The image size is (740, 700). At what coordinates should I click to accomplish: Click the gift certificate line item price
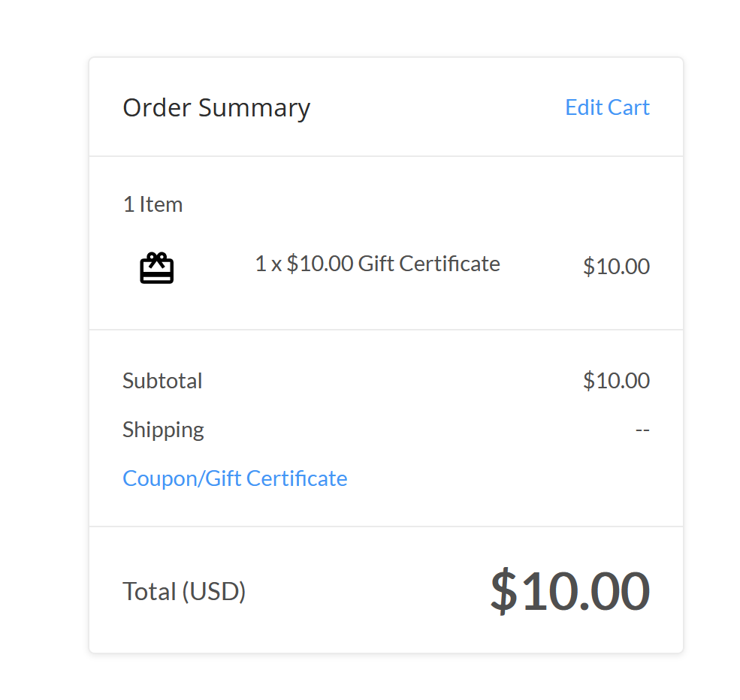point(616,267)
